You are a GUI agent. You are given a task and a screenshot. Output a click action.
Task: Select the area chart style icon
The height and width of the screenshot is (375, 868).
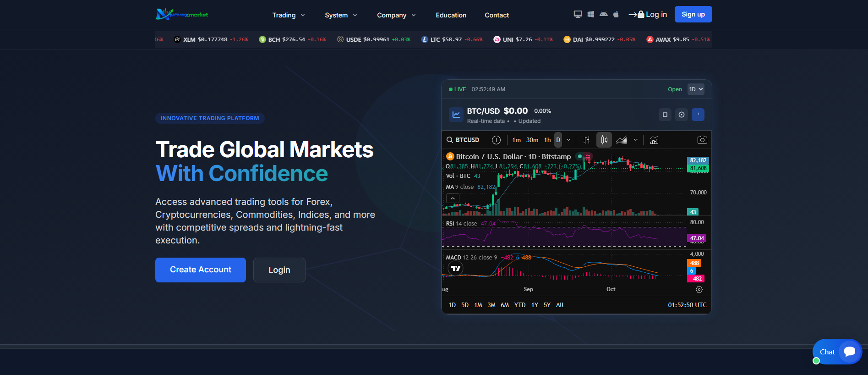click(622, 140)
